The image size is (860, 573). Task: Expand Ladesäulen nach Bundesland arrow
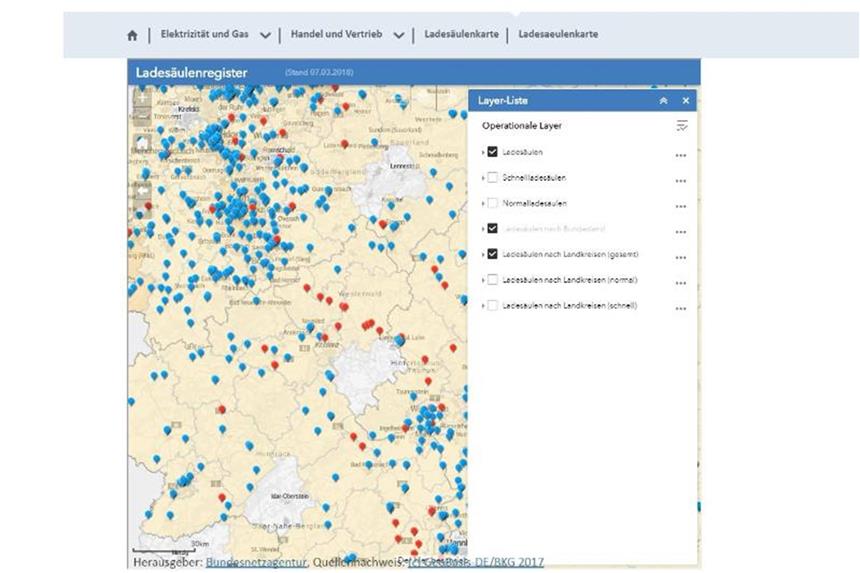point(483,229)
